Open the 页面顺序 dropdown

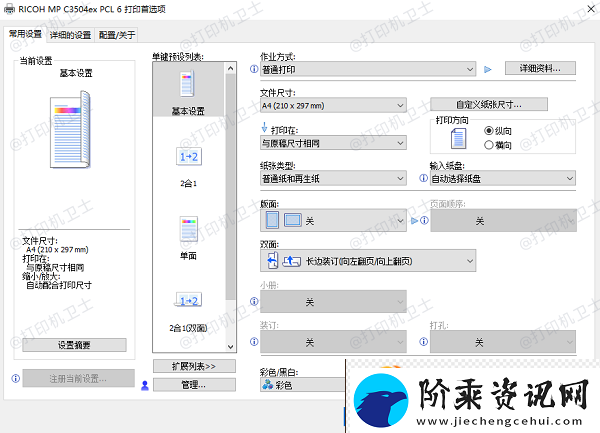pyautogui.click(x=503, y=221)
